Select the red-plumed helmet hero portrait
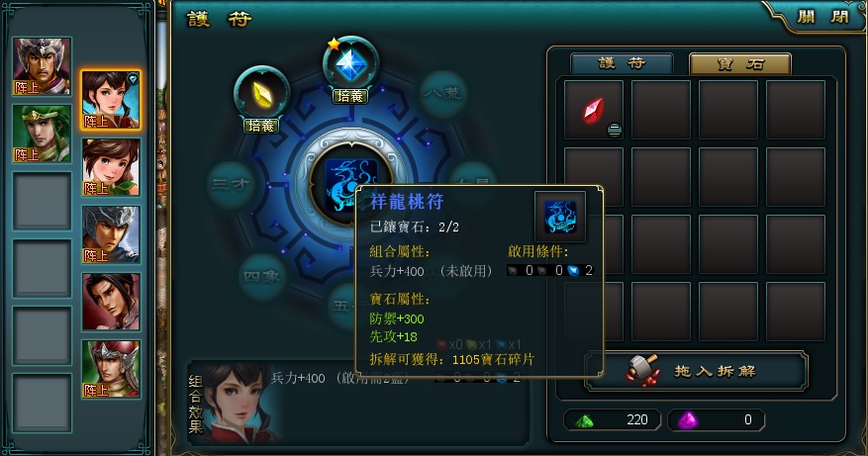868x456 pixels. pyautogui.click(x=111, y=369)
